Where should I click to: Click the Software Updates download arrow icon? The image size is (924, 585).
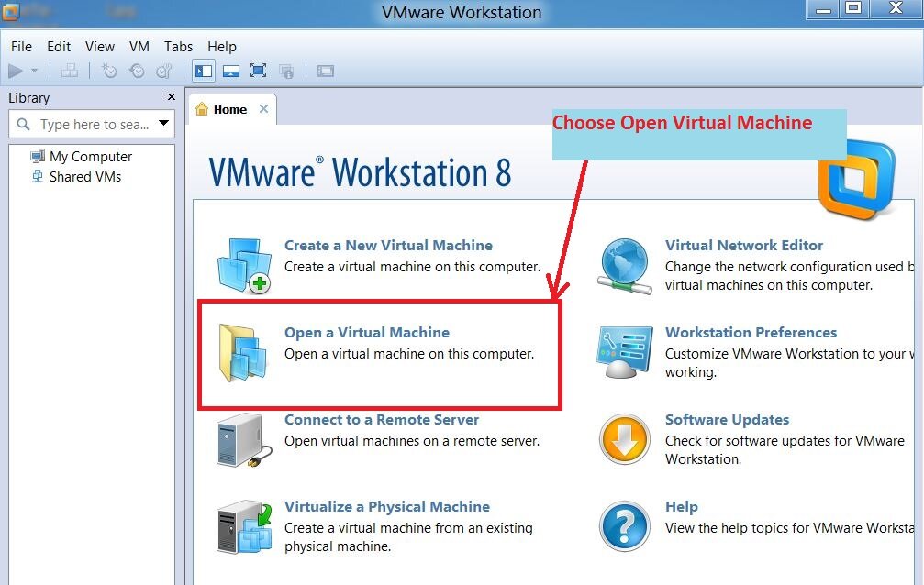click(x=625, y=439)
